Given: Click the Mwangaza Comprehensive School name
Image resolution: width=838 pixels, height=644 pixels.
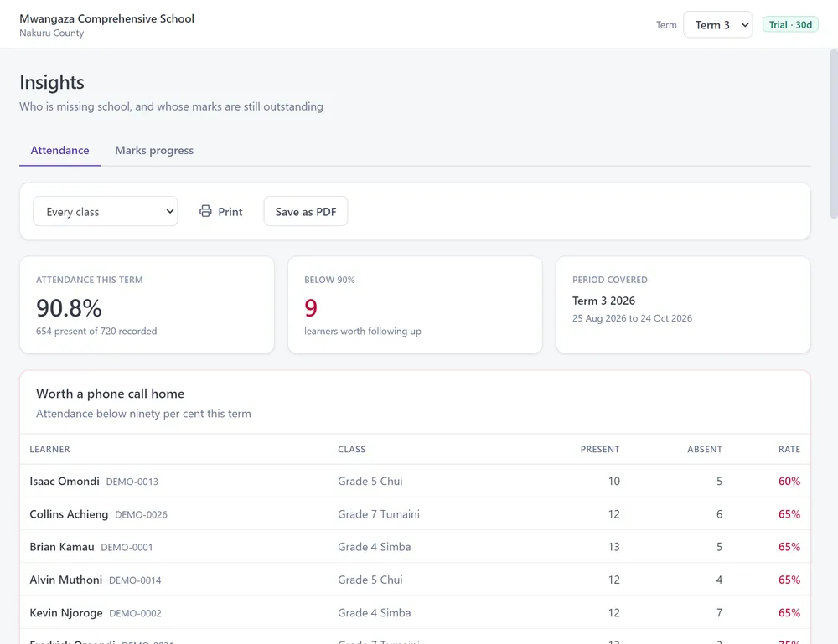Looking at the screenshot, I should [x=107, y=18].
